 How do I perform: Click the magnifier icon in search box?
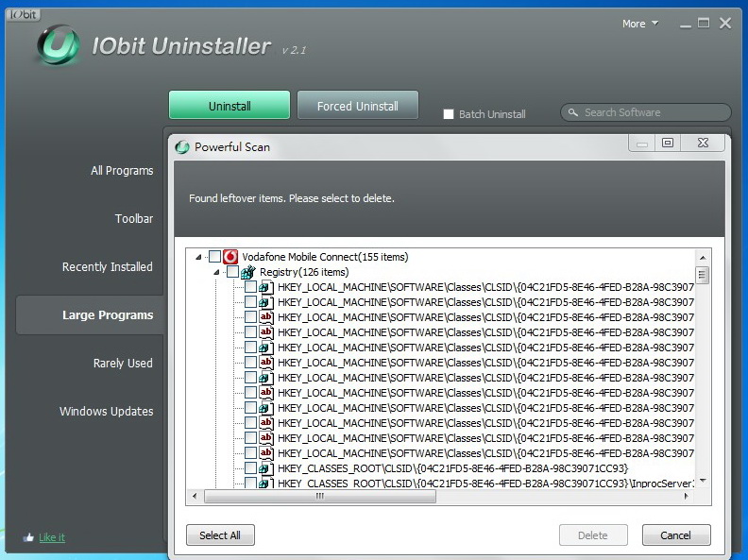pos(571,112)
